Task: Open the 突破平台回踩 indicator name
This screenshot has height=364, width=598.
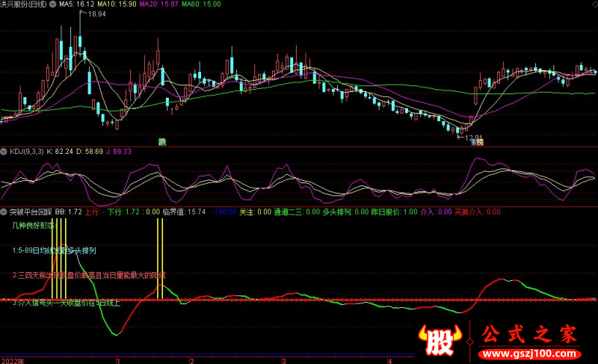Action: tap(31, 212)
